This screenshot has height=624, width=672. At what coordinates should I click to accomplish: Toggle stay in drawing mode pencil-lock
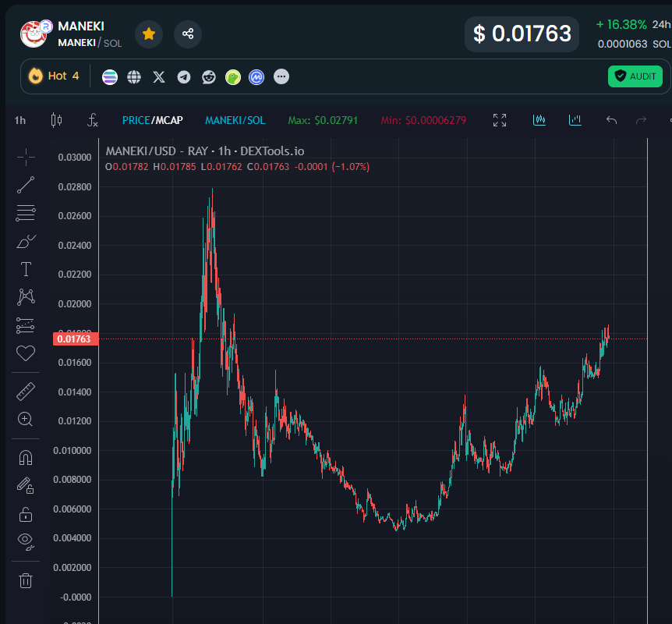25,485
